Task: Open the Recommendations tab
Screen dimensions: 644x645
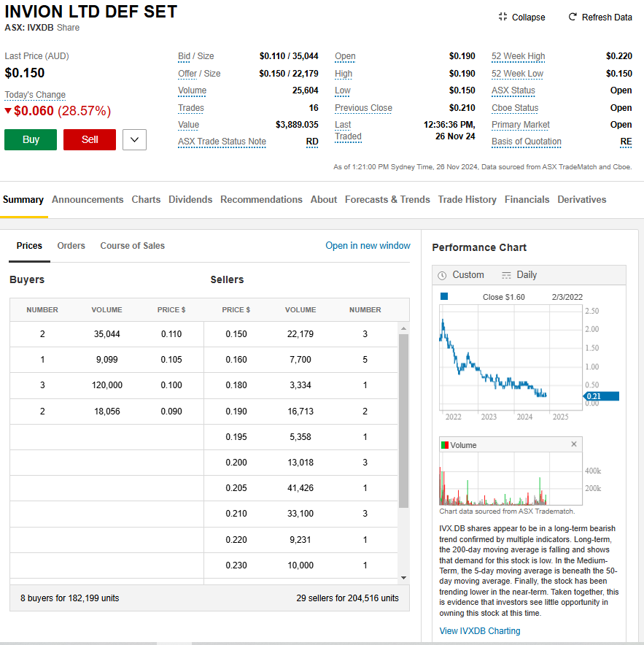Action: (x=262, y=199)
